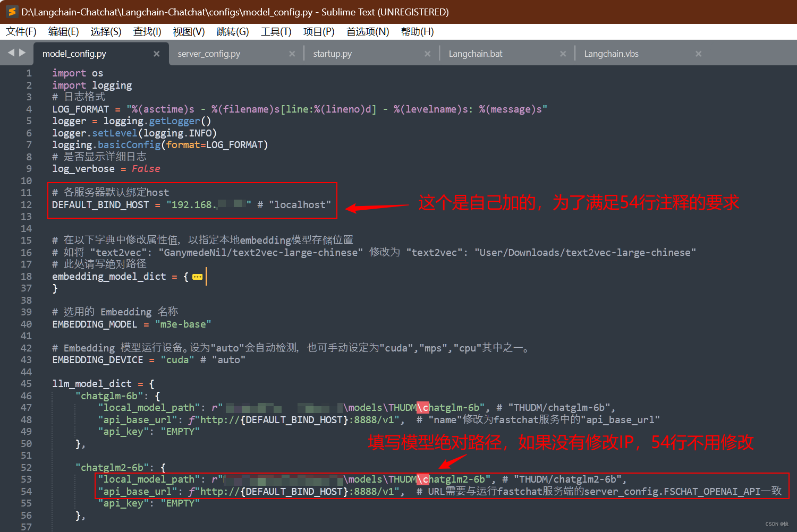Click the "import logging" line
The width and height of the screenshot is (797, 532).
coord(92,85)
